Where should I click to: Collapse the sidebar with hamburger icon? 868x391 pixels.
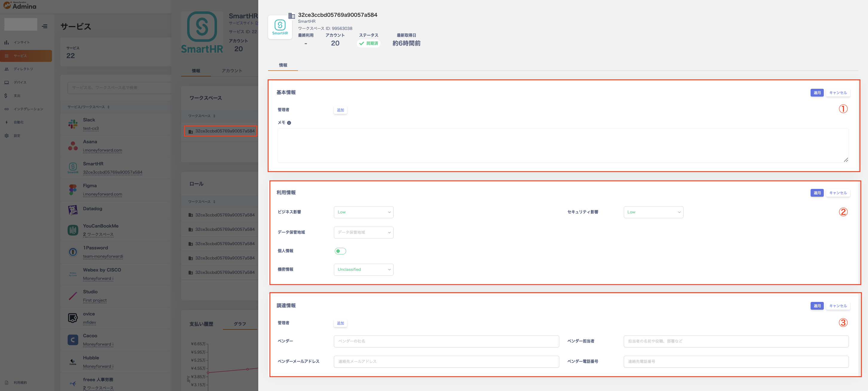[x=45, y=26]
